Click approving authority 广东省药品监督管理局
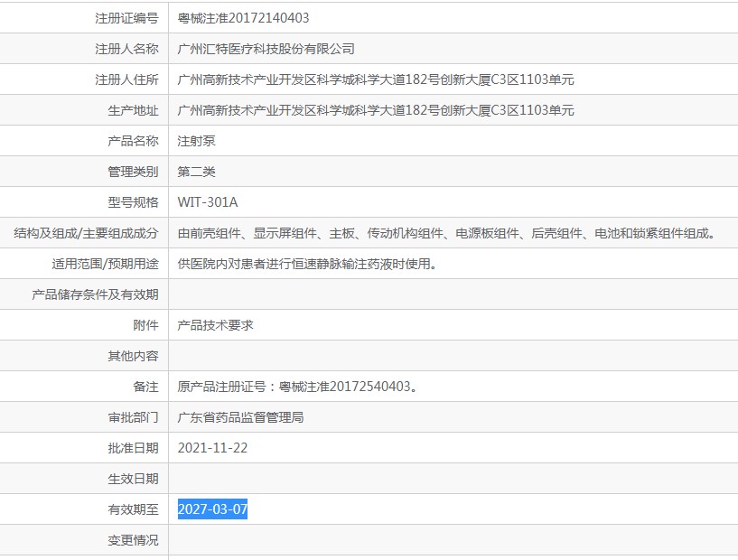Screen dimensions: 738x560 point(240,417)
